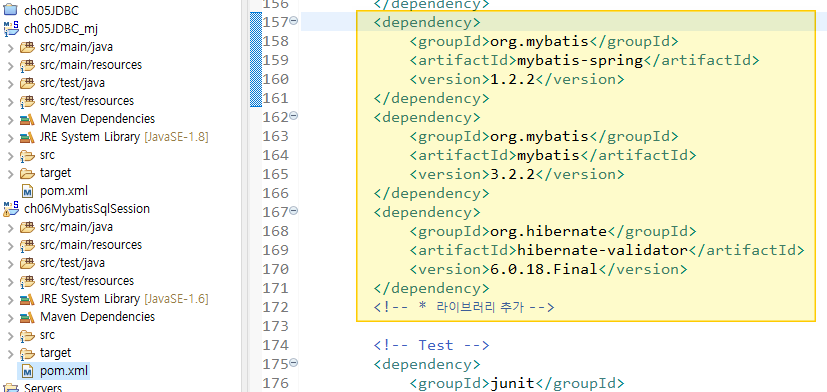Collapse dependency block at line 157
Screen dimensions: 827x392
pos(294,21)
